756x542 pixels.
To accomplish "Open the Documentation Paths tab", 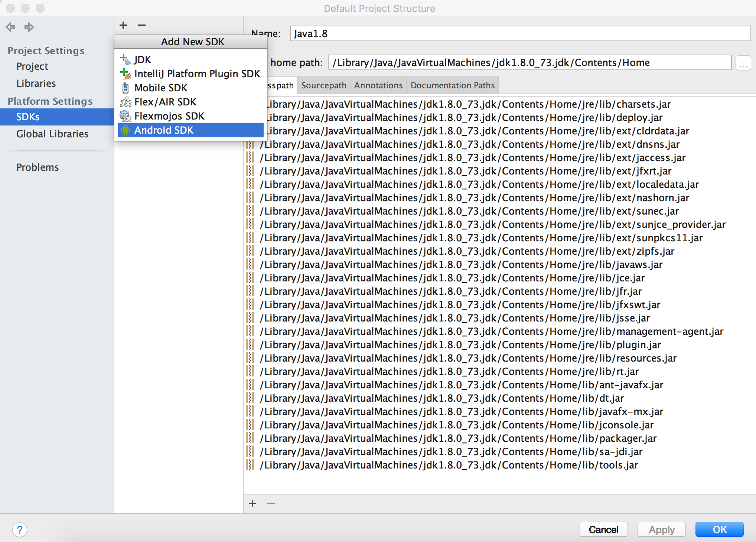I will [x=452, y=85].
